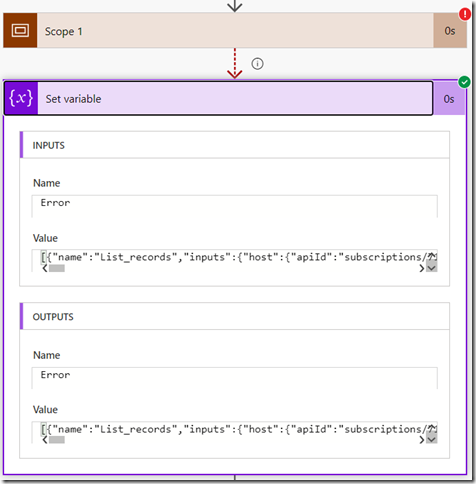476x484 pixels.
Task: Click the green success checkmark badge
Action: click(x=464, y=82)
